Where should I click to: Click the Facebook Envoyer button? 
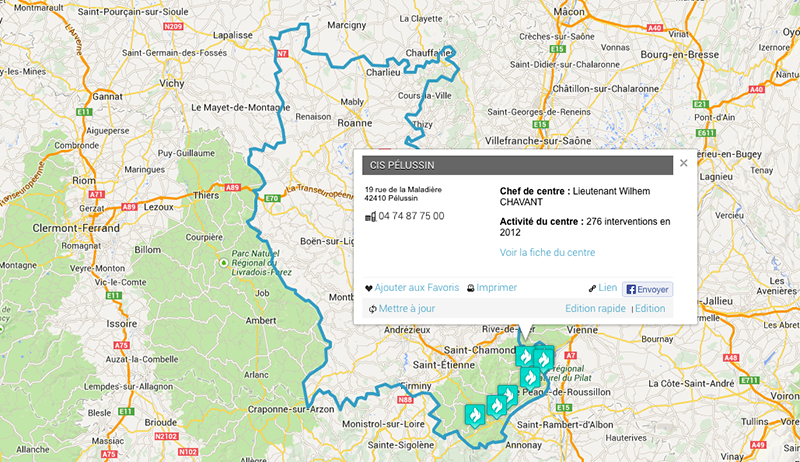click(647, 289)
